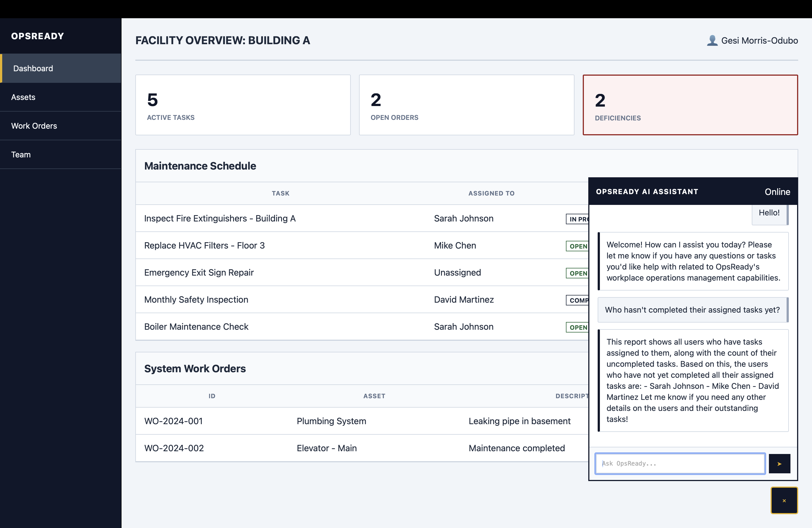Select the Replace HVAC Filters task

tap(204, 245)
